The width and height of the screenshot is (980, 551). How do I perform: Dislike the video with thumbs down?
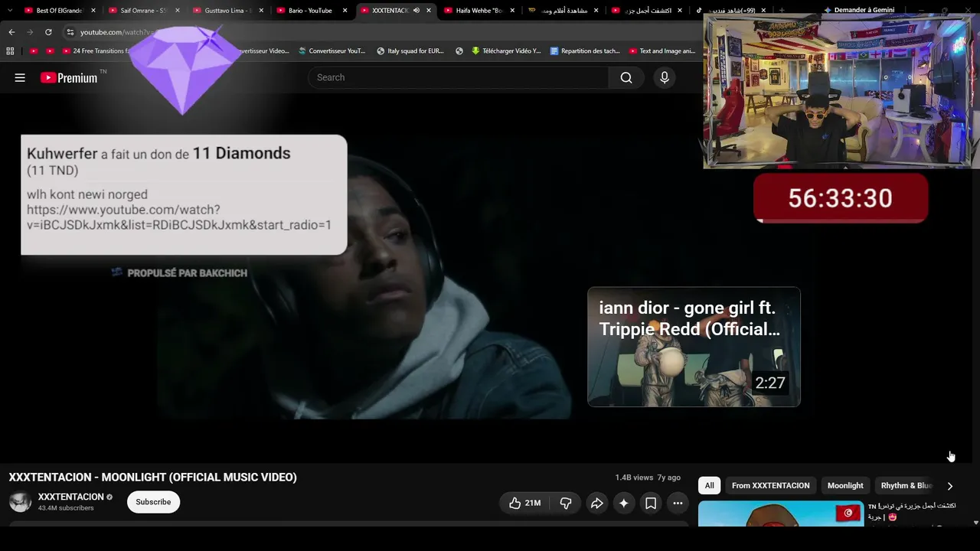[x=566, y=503]
